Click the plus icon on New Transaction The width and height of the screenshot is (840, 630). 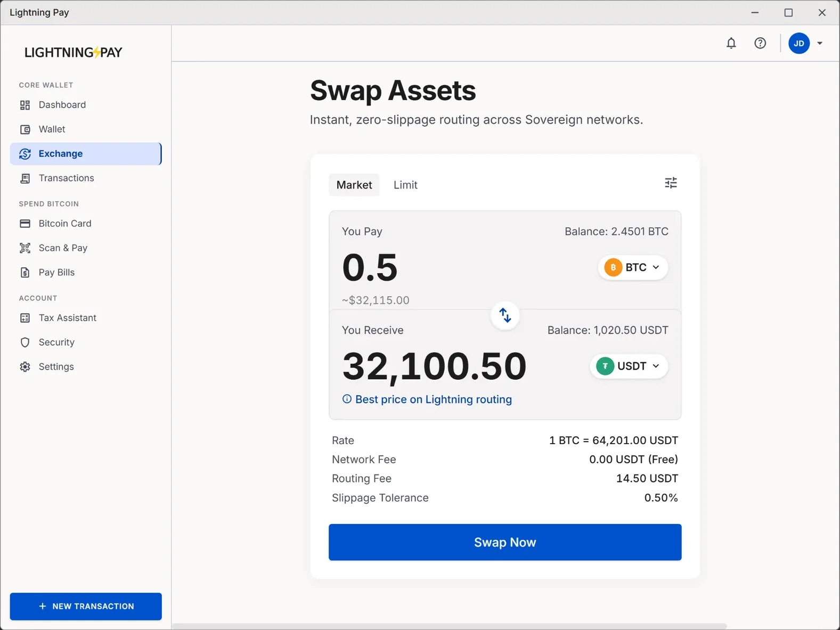(x=43, y=607)
